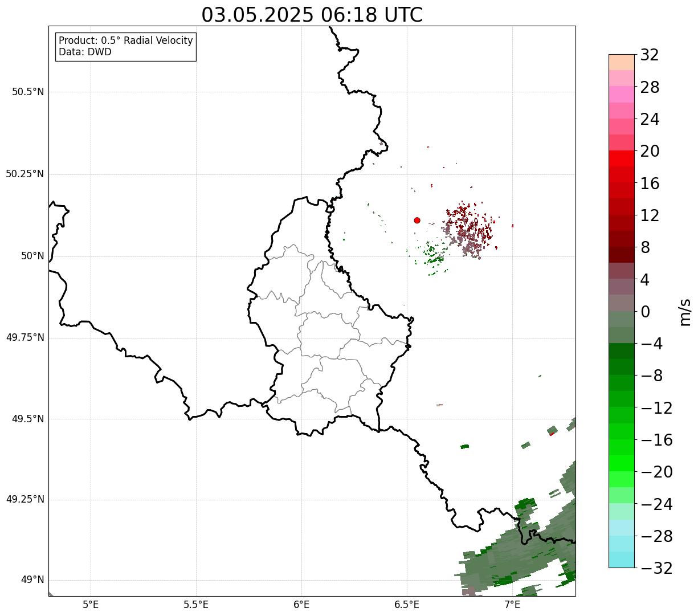The width and height of the screenshot is (698, 616).
Task: Click the colorbar −12 tick label
Action: click(656, 408)
